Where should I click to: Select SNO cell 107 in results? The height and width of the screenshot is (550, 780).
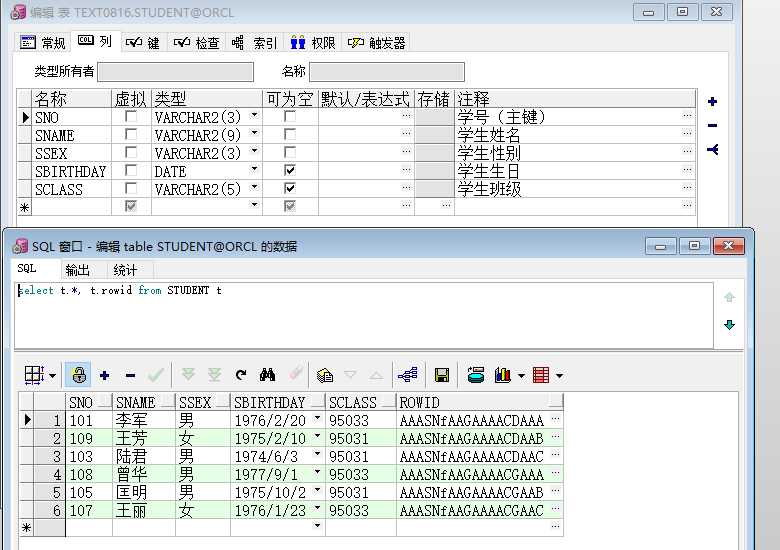point(89,510)
